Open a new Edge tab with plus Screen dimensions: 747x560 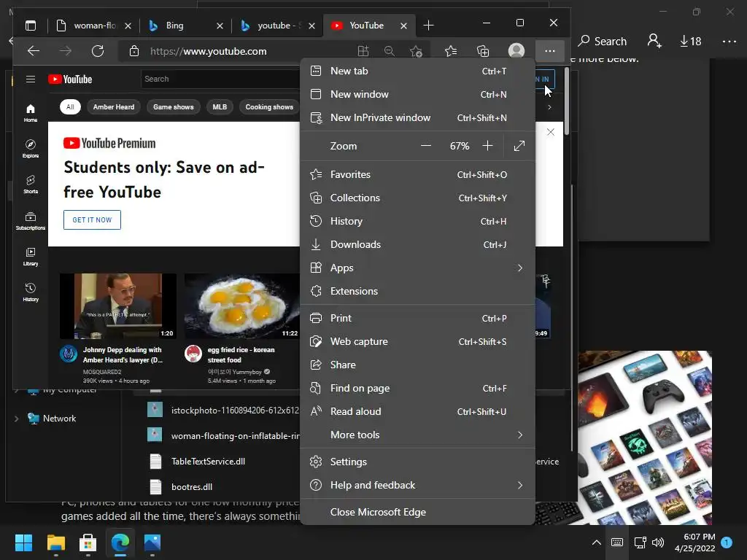click(428, 26)
